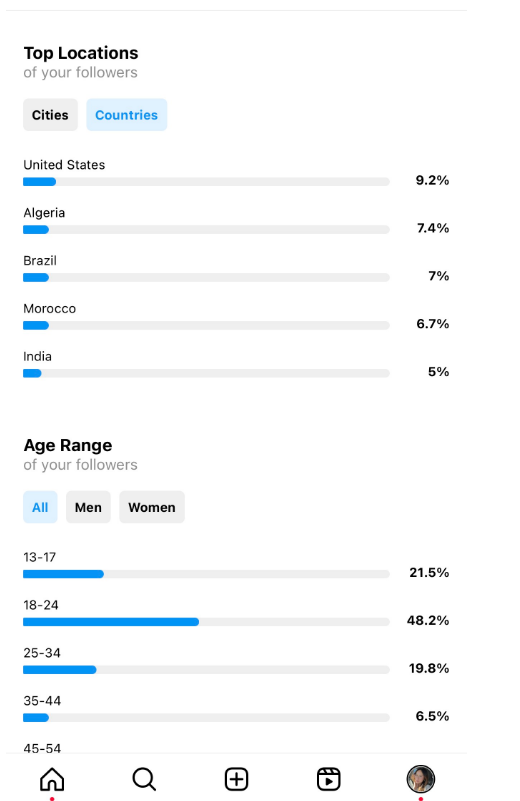Click the India percentage bar
The height and width of the screenshot is (801, 520).
(x=206, y=373)
